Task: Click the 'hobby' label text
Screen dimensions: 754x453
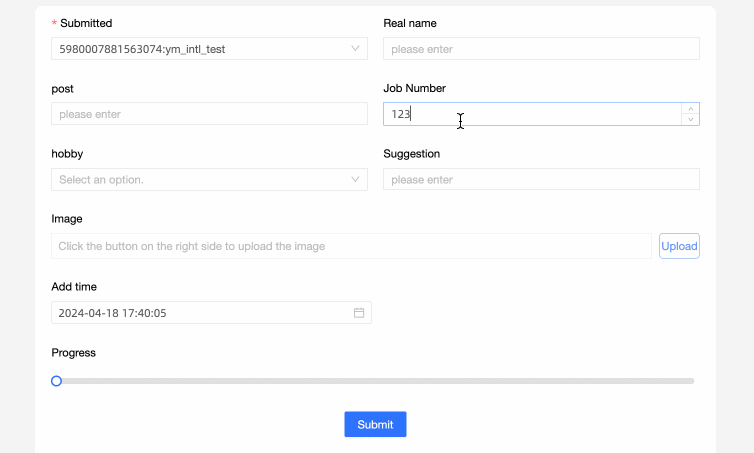Action: (67, 154)
